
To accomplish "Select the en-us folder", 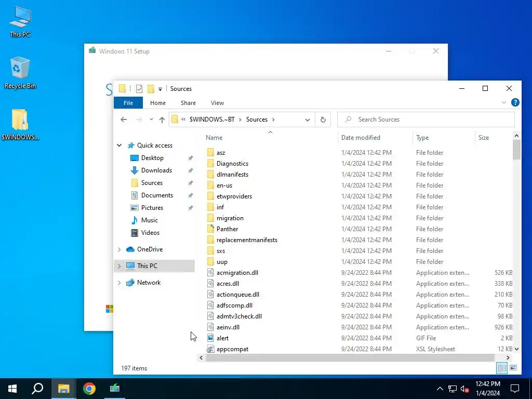I will [x=224, y=185].
